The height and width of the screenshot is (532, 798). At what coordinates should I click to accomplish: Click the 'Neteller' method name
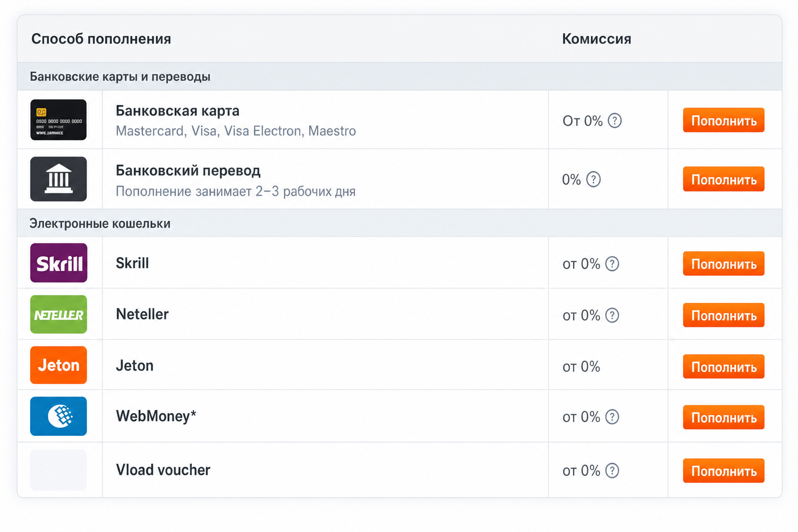point(142,314)
